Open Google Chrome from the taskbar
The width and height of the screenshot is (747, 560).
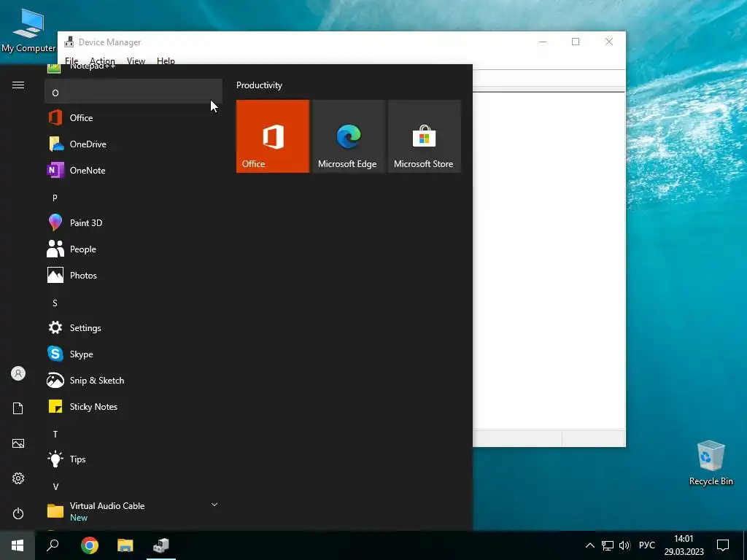coord(90,545)
